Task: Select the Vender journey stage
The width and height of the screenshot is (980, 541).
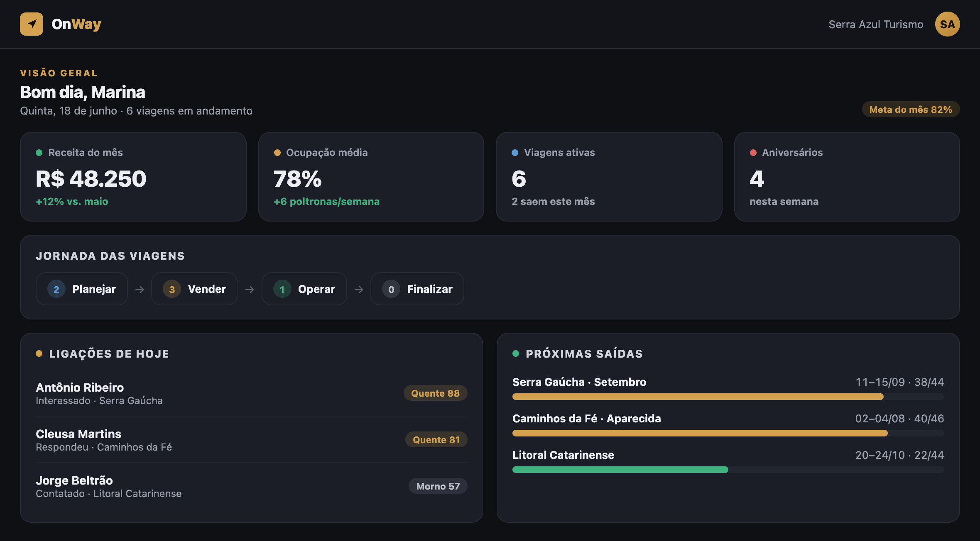Action: [194, 289]
